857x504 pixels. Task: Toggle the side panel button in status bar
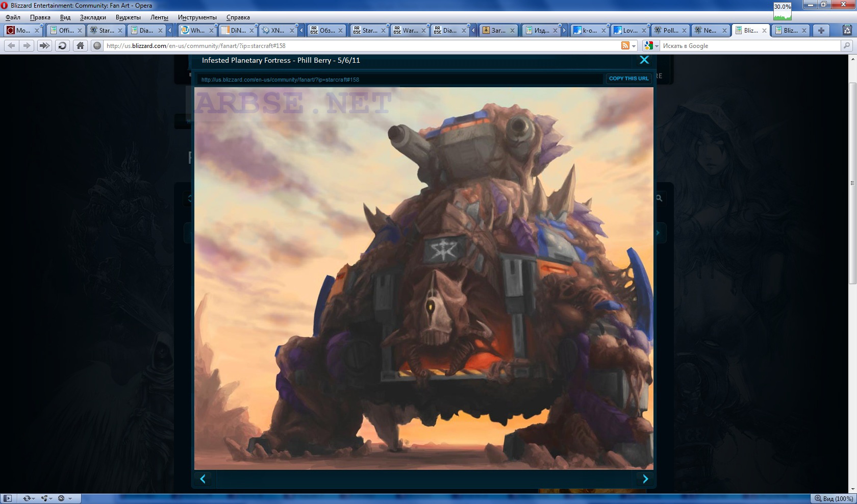[x=8, y=498]
